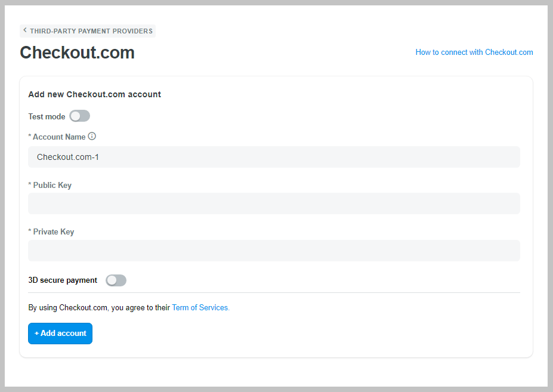The width and height of the screenshot is (553, 392).
Task: Click the Public Key label
Action: pos(52,185)
